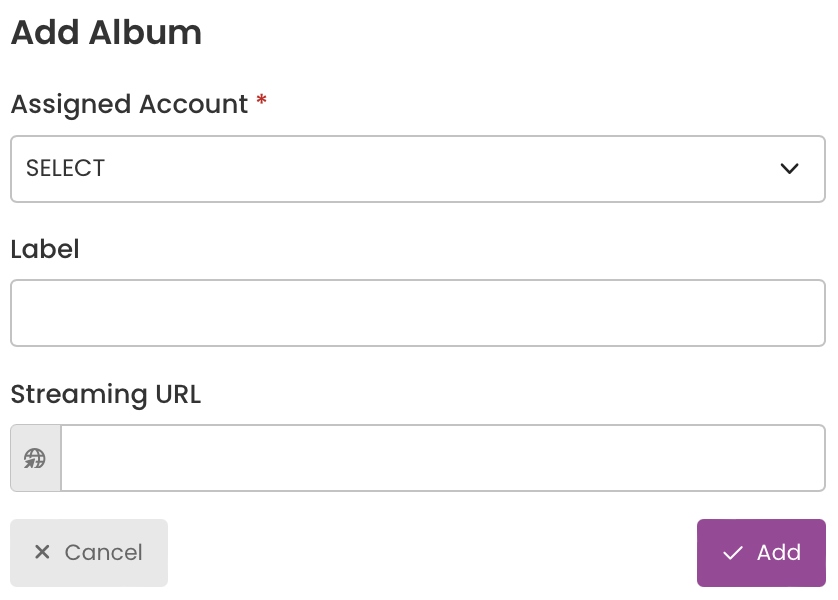Click the Assigned Account field label
This screenshot has height=600, width=838.
click(x=129, y=104)
